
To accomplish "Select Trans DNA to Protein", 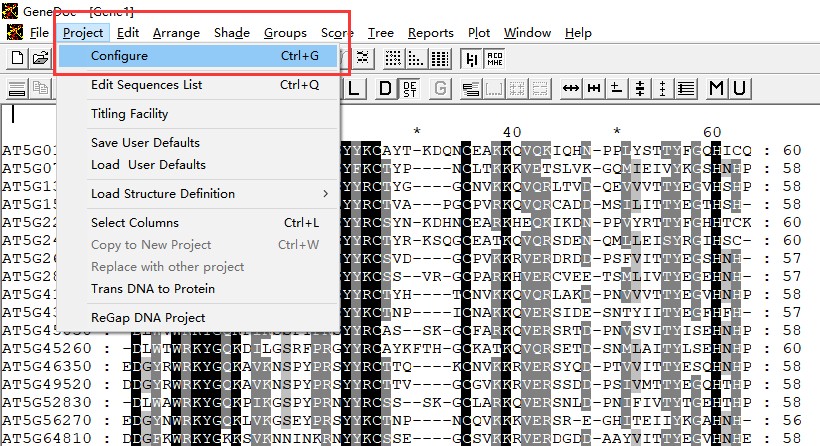I will click(x=152, y=289).
